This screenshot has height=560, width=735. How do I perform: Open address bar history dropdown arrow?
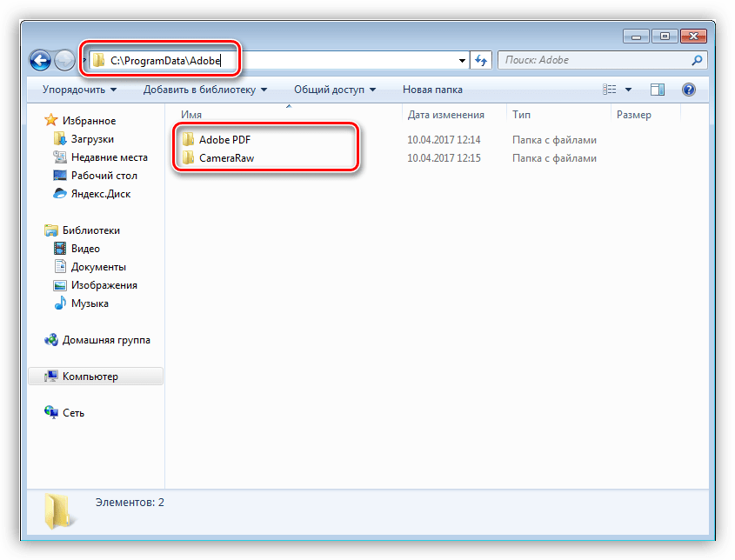[462, 61]
